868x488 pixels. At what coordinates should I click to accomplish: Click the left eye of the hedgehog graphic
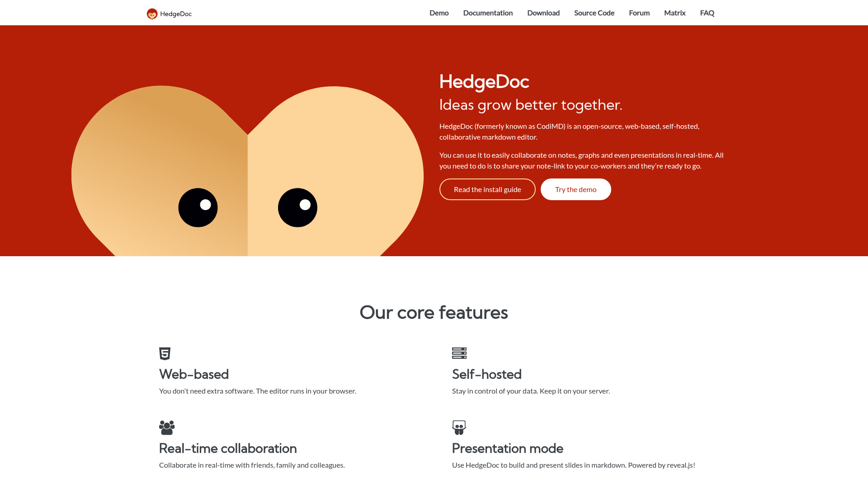point(198,207)
